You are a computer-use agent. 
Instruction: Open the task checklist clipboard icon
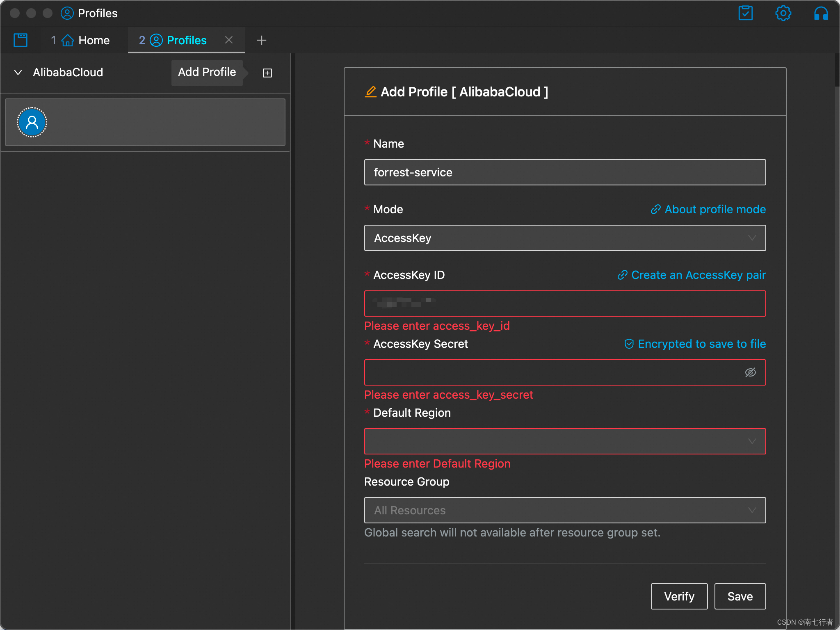[745, 13]
